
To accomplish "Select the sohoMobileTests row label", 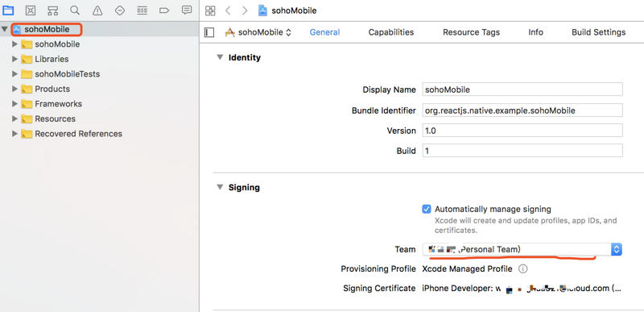I will click(68, 74).
